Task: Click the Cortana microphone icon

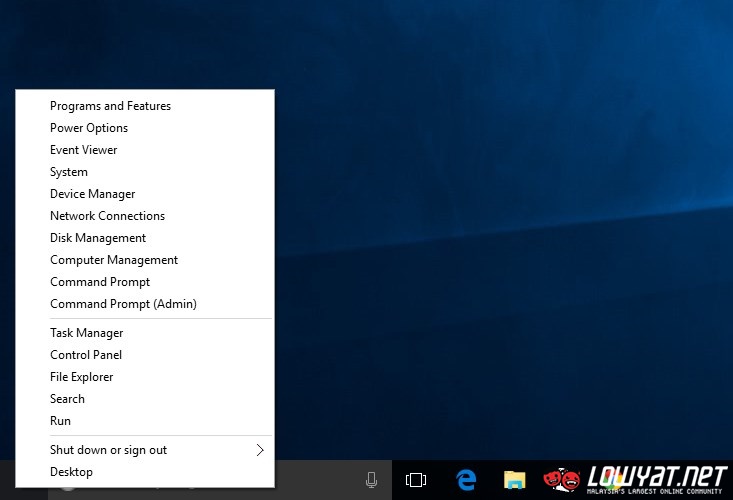Action: click(x=372, y=480)
